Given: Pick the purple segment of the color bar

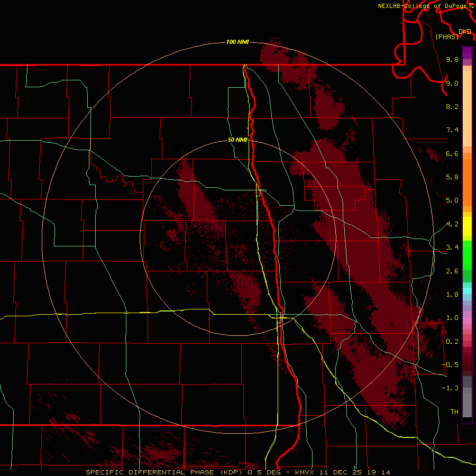Looking at the screenshot, I should click(467, 53).
